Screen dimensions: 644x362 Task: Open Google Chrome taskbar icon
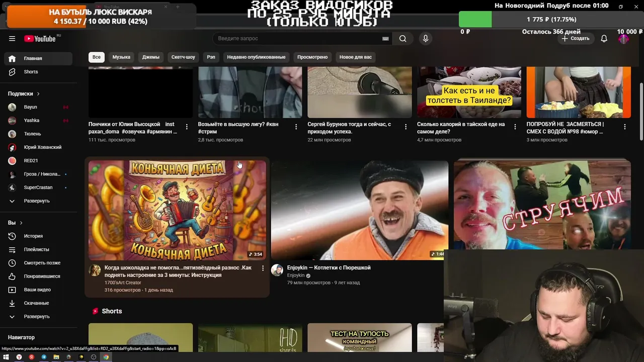tap(106, 357)
